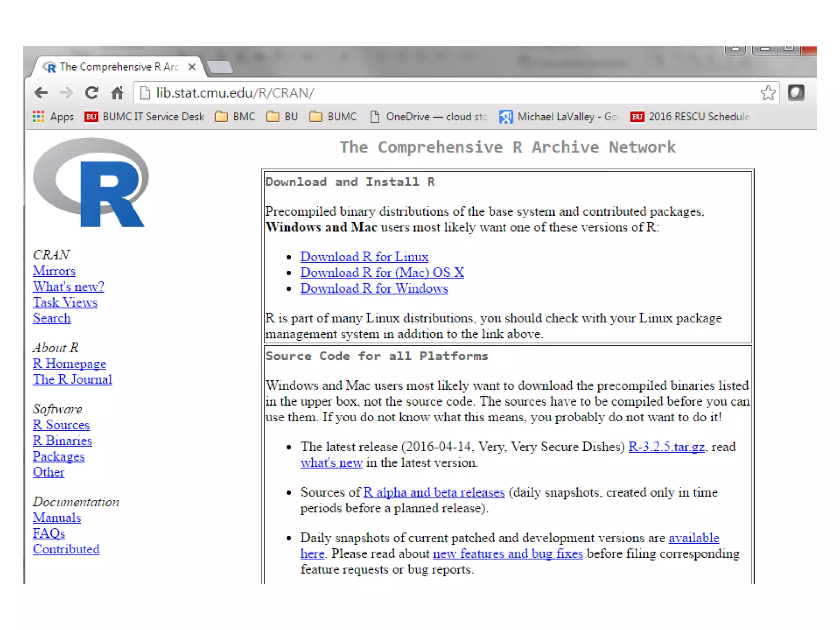
Task: Open the BU bookmarks folder
Action: tap(282, 117)
